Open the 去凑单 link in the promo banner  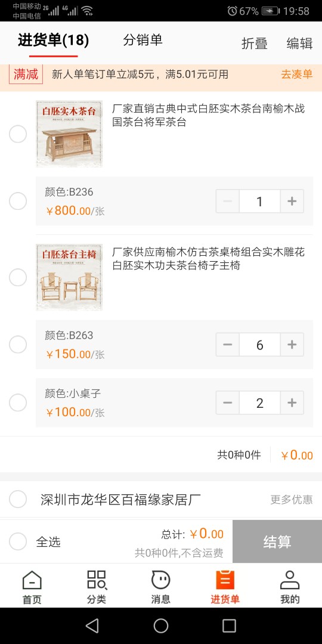(x=296, y=75)
